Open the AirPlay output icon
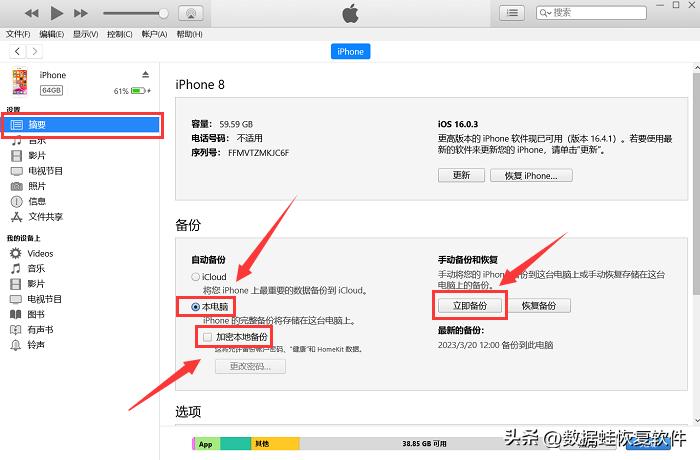 191,13
